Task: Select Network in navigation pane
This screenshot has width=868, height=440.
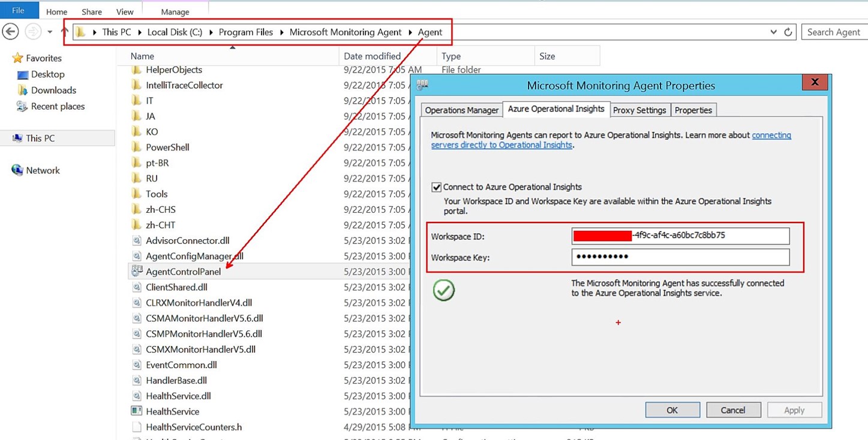Action: (43, 170)
